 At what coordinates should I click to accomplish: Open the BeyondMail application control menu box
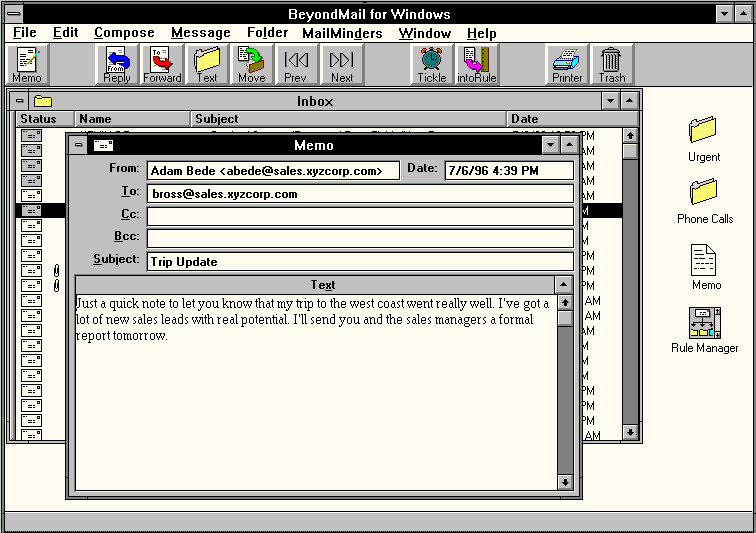14,14
